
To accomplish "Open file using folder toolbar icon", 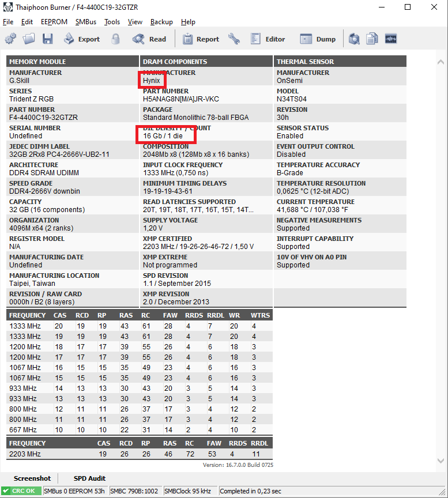I will pyautogui.click(x=29, y=39).
